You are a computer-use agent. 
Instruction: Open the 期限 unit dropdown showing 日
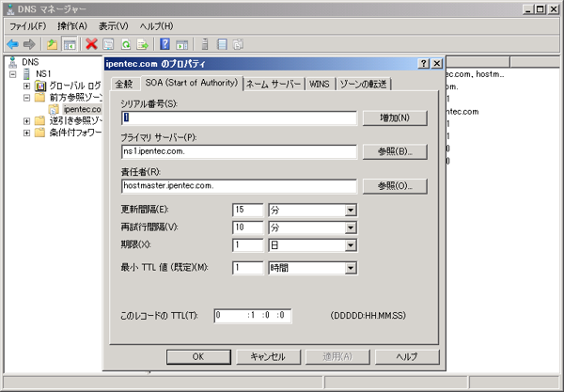click(351, 245)
